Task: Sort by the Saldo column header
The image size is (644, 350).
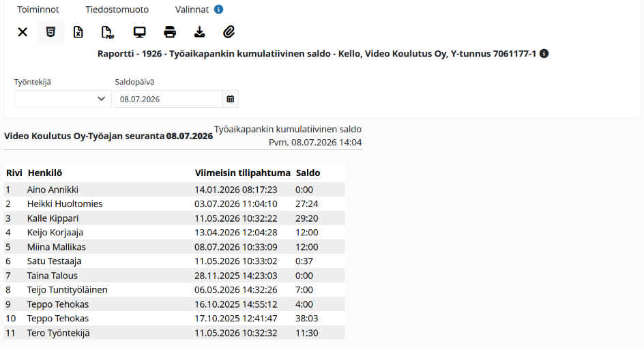Action: 308,173
